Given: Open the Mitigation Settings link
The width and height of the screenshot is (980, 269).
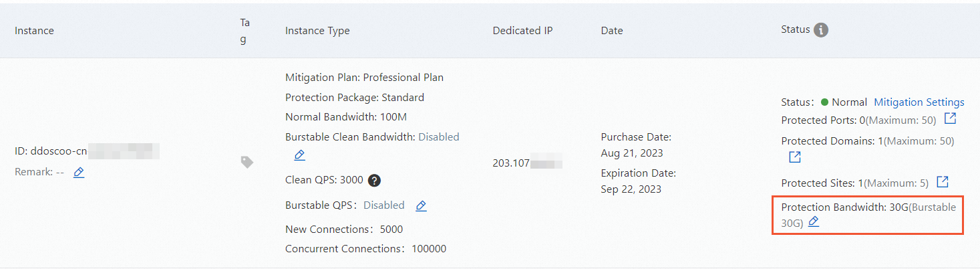Looking at the screenshot, I should [x=919, y=102].
